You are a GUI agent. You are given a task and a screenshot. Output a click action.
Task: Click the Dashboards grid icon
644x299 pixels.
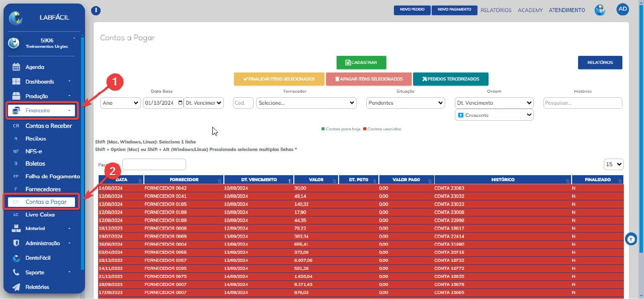coord(16,82)
